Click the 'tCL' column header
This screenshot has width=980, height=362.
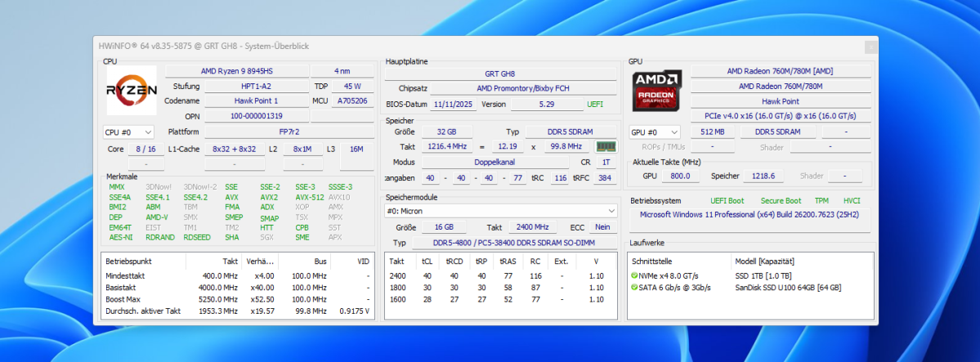427,261
